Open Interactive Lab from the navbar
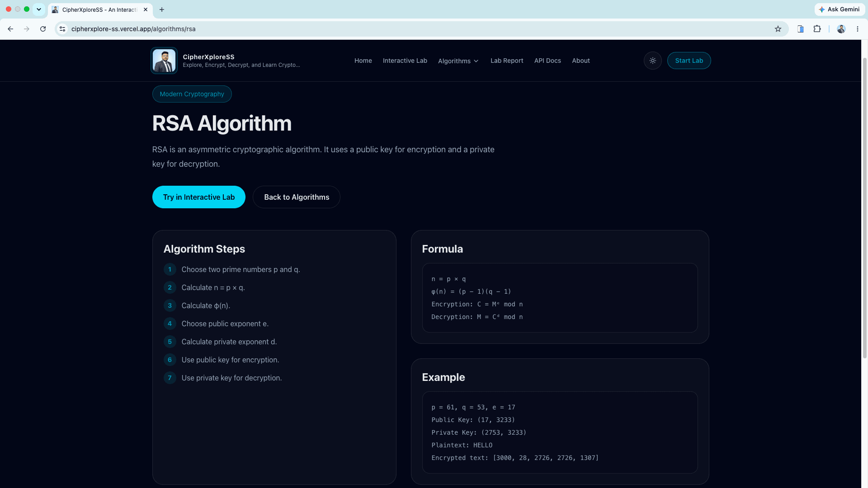The height and width of the screenshot is (488, 868). pyautogui.click(x=405, y=61)
